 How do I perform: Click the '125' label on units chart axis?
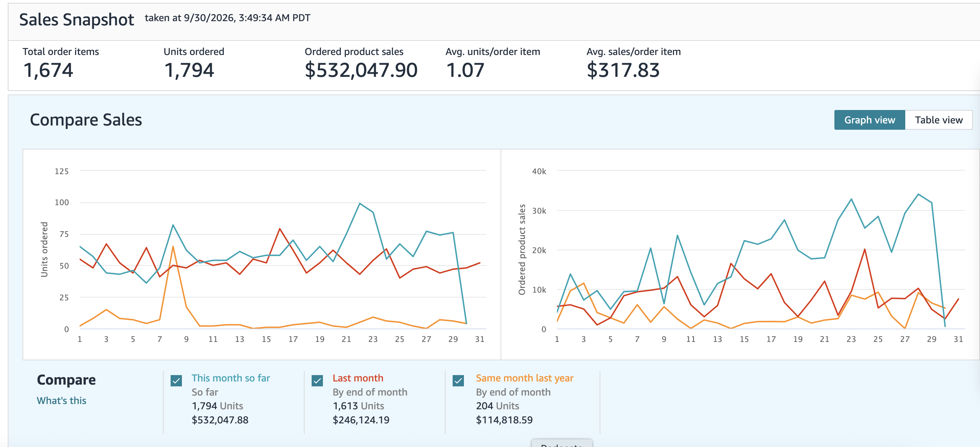pyautogui.click(x=62, y=171)
